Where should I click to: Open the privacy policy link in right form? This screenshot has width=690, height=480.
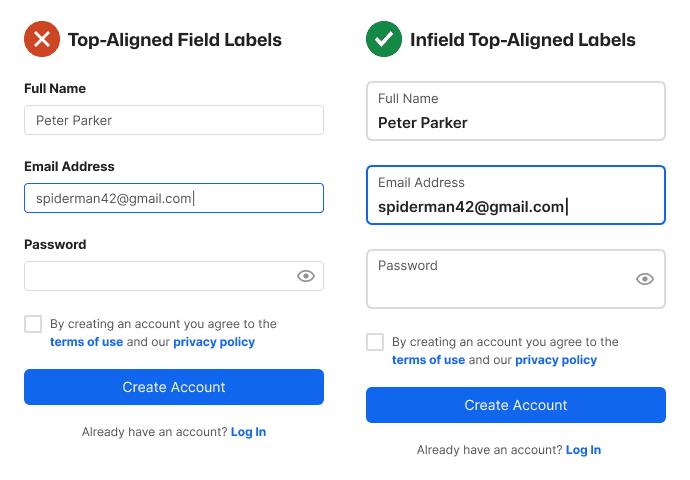556,360
